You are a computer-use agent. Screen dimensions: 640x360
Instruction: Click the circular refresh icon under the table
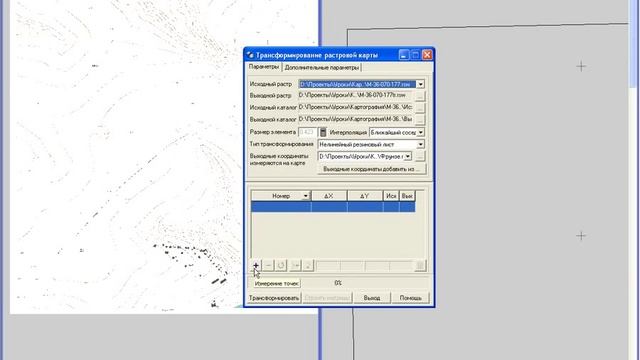click(x=281, y=265)
